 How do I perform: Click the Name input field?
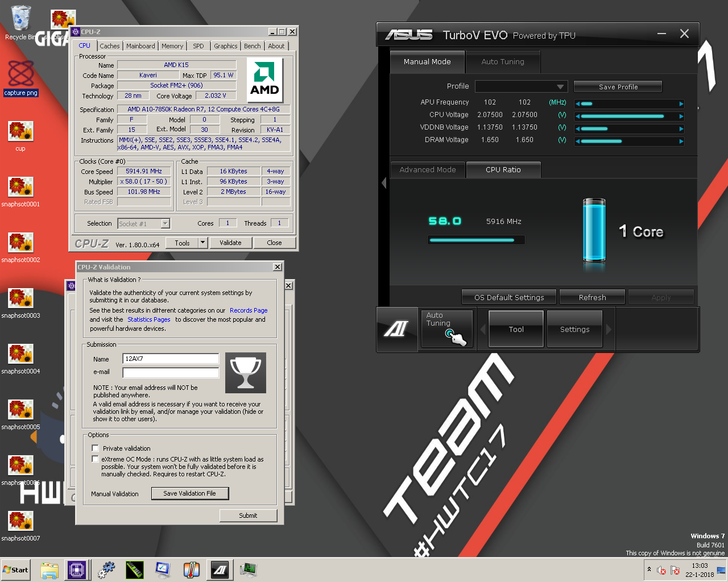click(x=171, y=359)
